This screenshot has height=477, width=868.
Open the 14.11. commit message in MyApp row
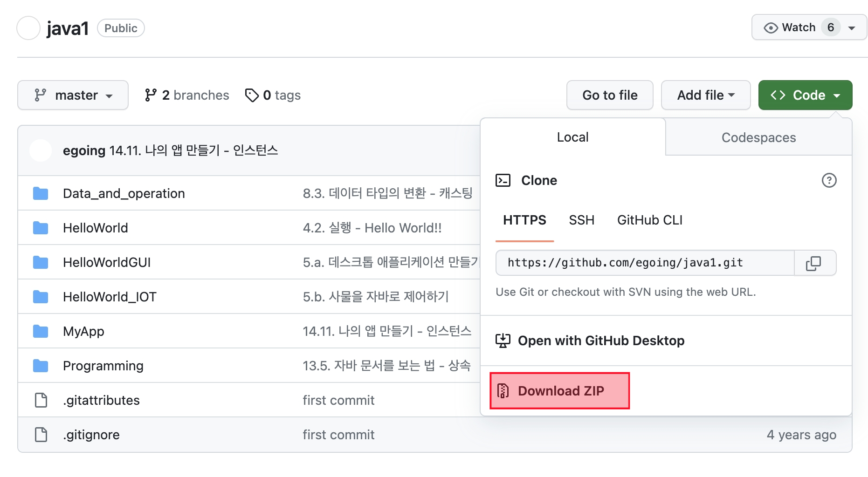tap(387, 331)
